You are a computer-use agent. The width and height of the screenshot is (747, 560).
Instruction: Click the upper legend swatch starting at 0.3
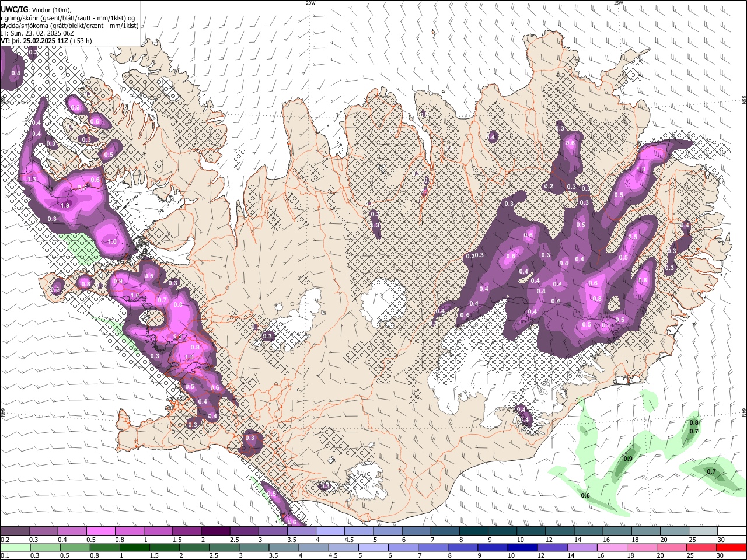pos(43,531)
